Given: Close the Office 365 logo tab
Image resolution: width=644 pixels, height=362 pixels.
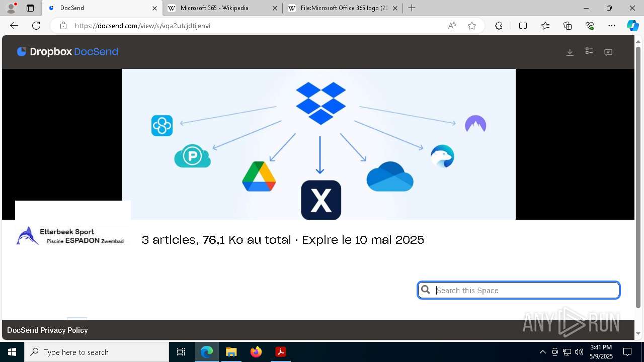Looking at the screenshot, I should coord(395,8).
